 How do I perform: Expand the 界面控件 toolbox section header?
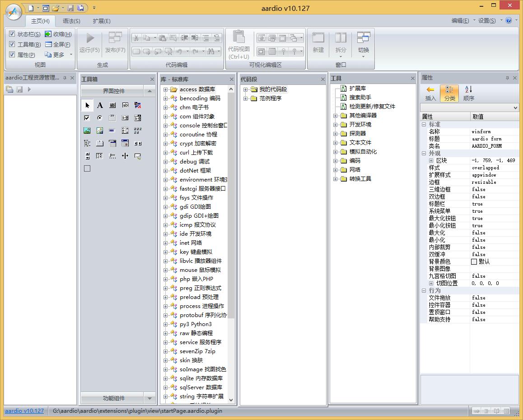[118, 91]
